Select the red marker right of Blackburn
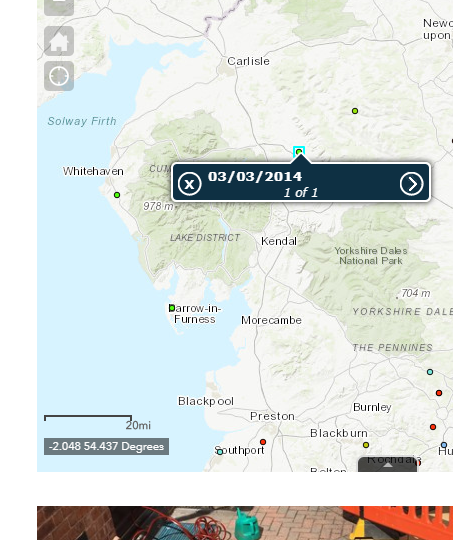The width and height of the screenshot is (453, 540). pyautogui.click(x=433, y=427)
